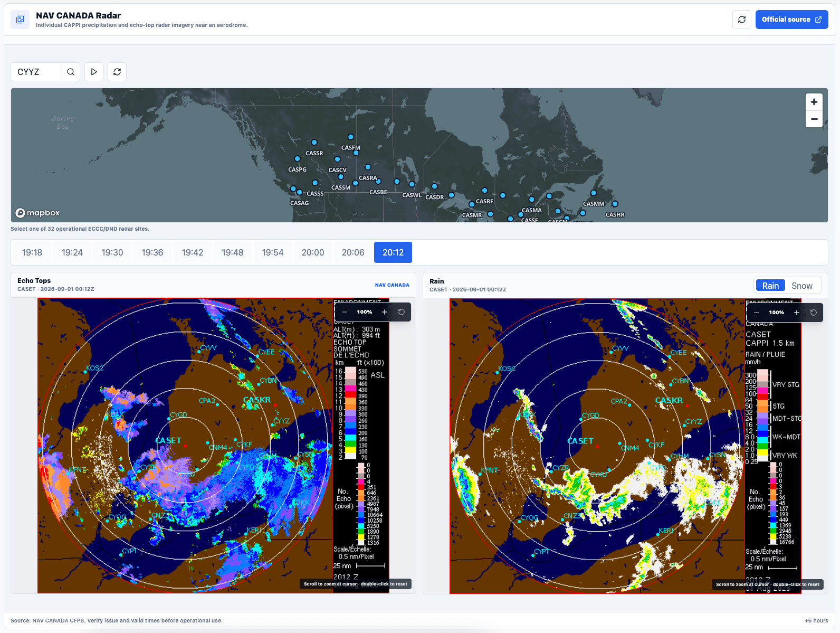Reset the Rain radar image zoom
This screenshot has width=840, height=633.
[x=814, y=313]
